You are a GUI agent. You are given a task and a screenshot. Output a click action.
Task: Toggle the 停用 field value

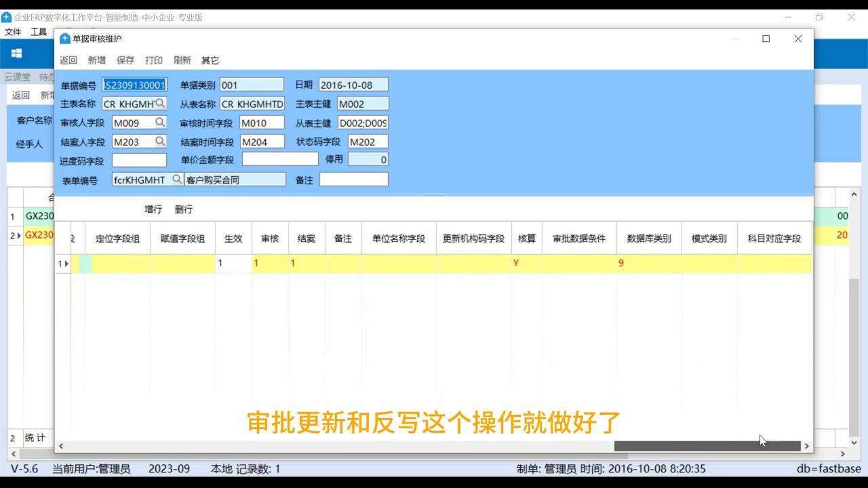pyautogui.click(x=370, y=159)
